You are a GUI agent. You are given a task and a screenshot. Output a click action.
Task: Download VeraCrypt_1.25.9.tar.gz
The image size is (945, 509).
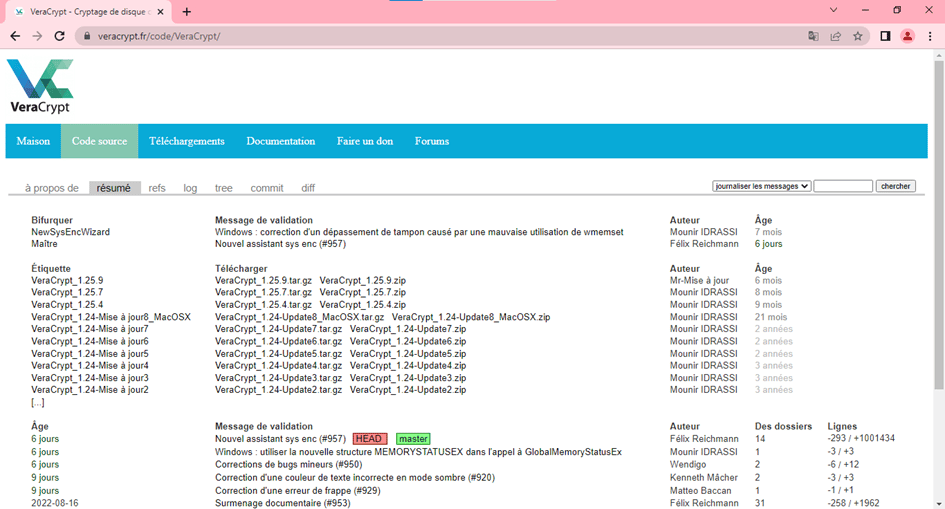[x=263, y=281]
